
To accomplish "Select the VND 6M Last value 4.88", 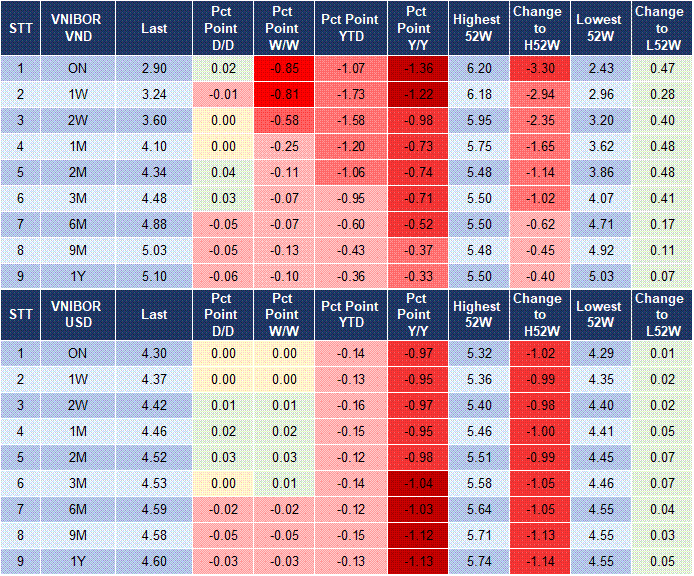I will point(154,224).
